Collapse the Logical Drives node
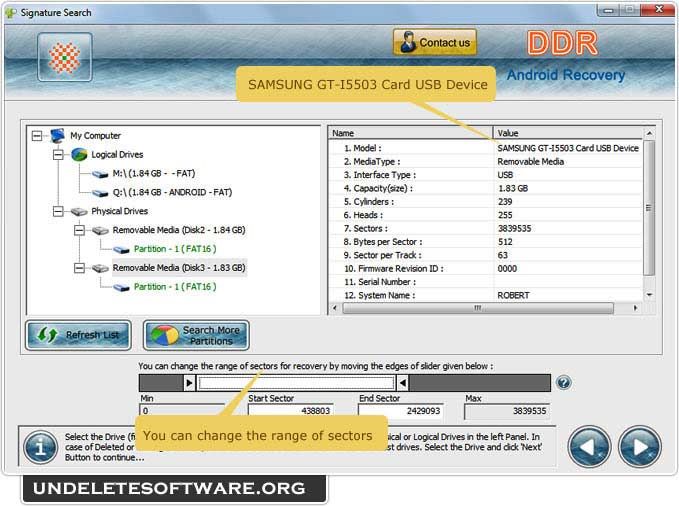 pos(58,155)
